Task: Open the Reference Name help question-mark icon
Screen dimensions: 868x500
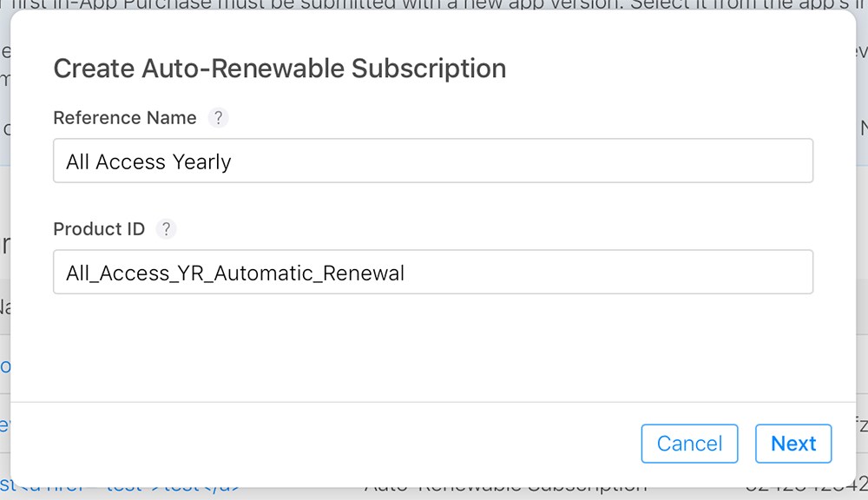Action: (218, 117)
